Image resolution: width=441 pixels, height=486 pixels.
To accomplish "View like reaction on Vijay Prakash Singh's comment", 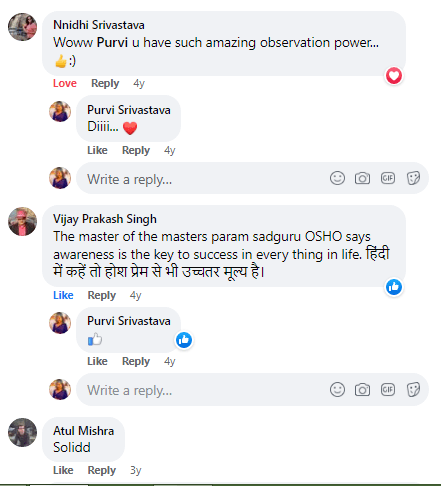I will coord(394,287).
